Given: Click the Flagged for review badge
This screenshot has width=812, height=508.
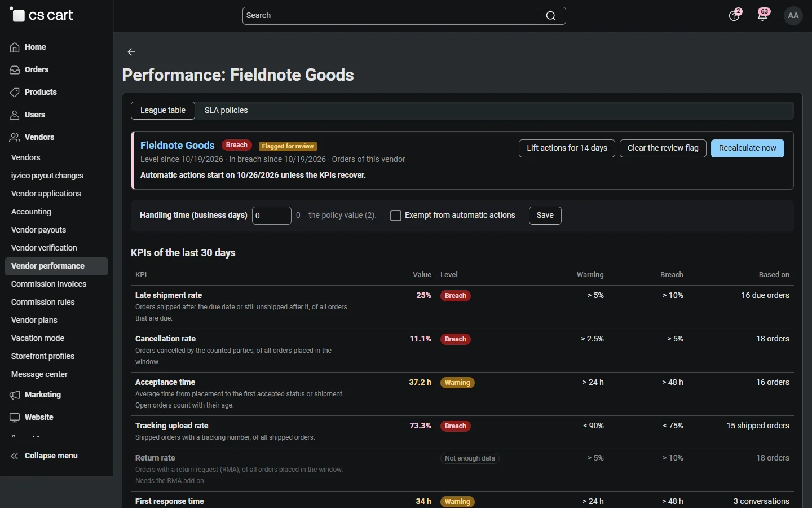Looking at the screenshot, I should pos(288,146).
